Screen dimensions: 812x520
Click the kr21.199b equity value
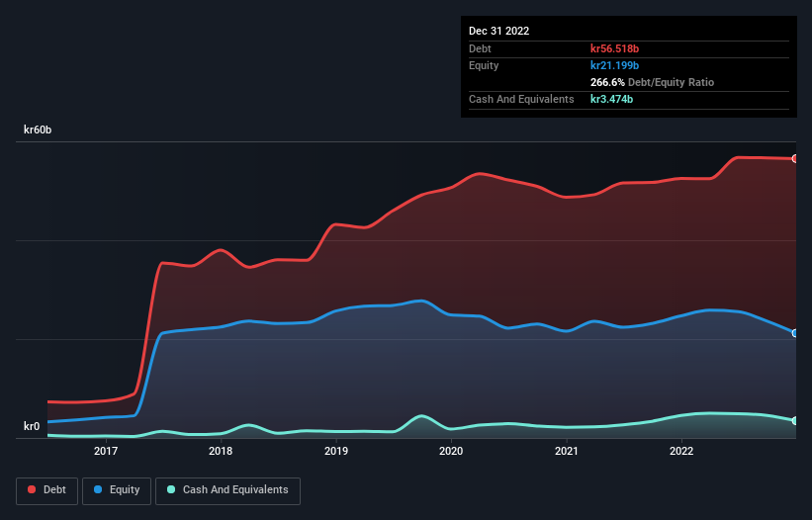(x=615, y=65)
